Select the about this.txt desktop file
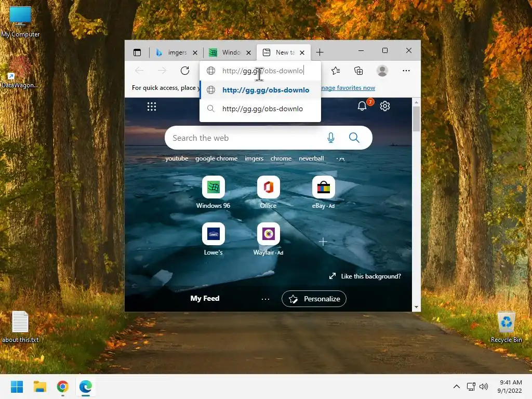The height and width of the screenshot is (399, 532). coord(20,327)
